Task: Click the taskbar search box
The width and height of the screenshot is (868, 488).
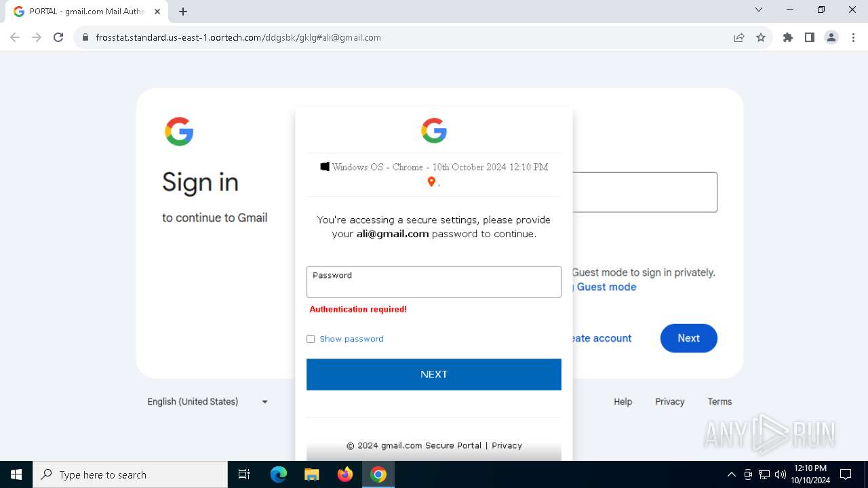Action: (x=130, y=474)
